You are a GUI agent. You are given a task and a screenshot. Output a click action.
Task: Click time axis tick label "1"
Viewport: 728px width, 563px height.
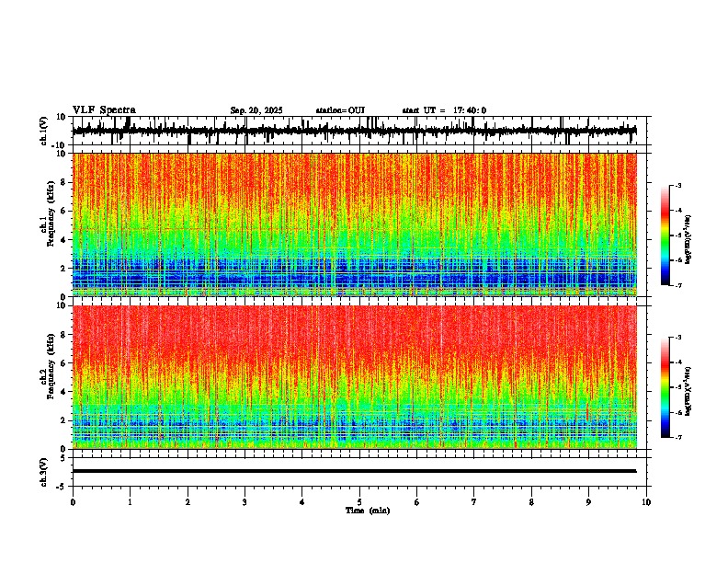(130, 502)
